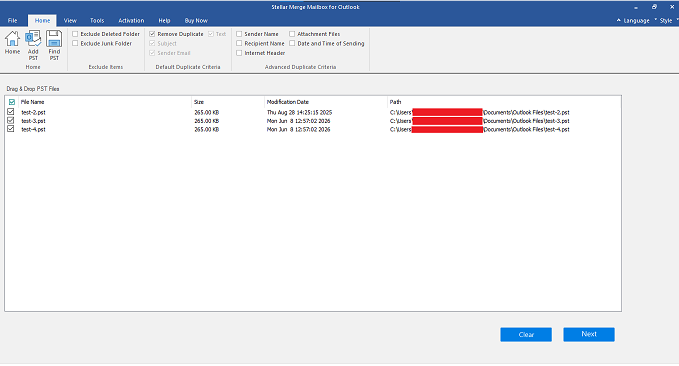Enable Exclude Junk Folder checkbox

pos(75,43)
